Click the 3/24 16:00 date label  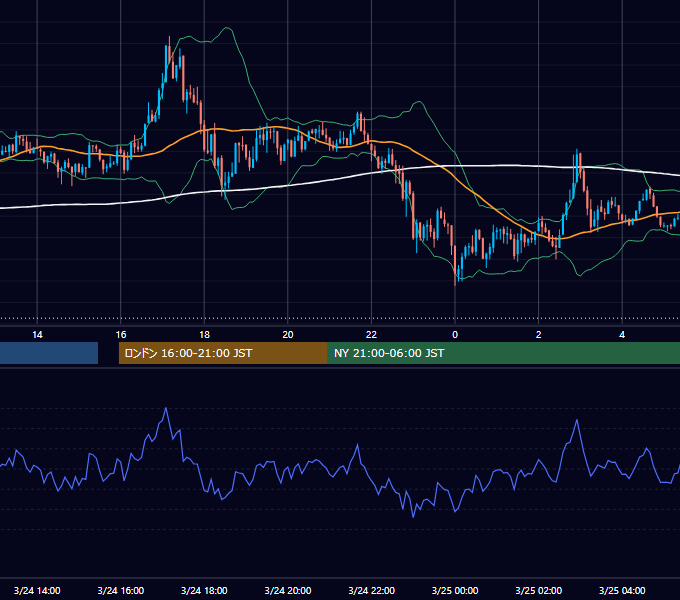coord(121,590)
